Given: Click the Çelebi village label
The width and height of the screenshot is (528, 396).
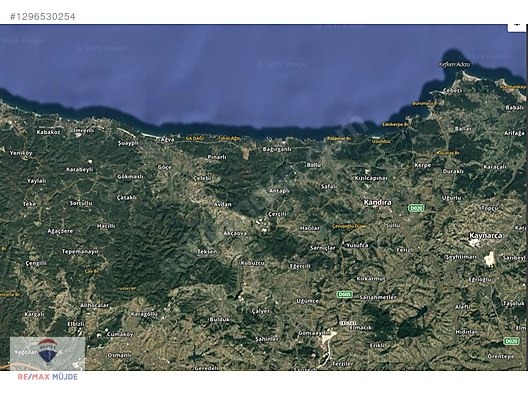Looking at the screenshot, I should [202, 178].
